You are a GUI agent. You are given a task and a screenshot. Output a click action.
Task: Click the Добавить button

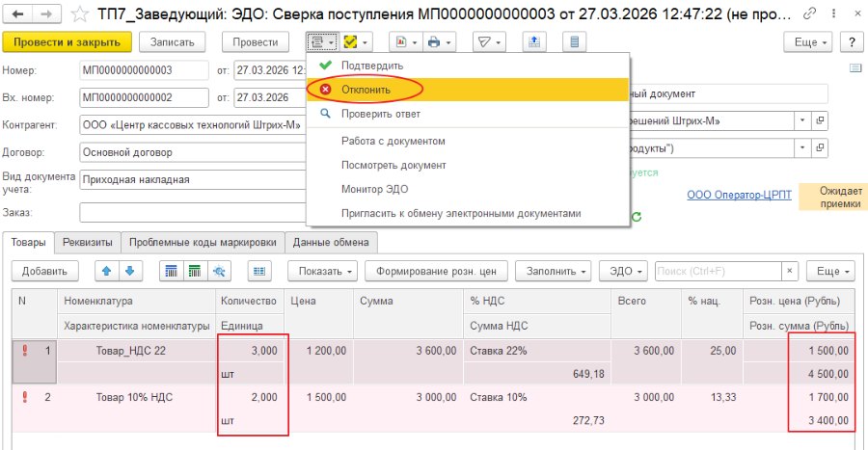coord(44,271)
